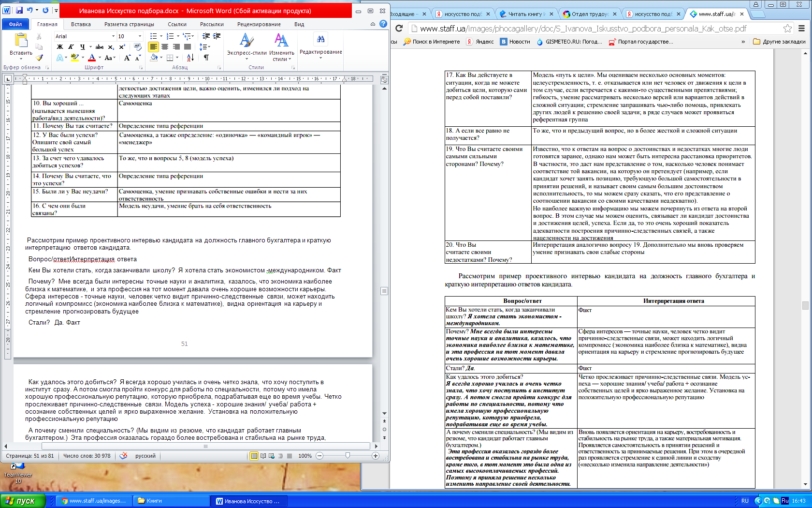Apply the yellow text highlight color
The height and width of the screenshot is (508, 812).
coord(74,58)
